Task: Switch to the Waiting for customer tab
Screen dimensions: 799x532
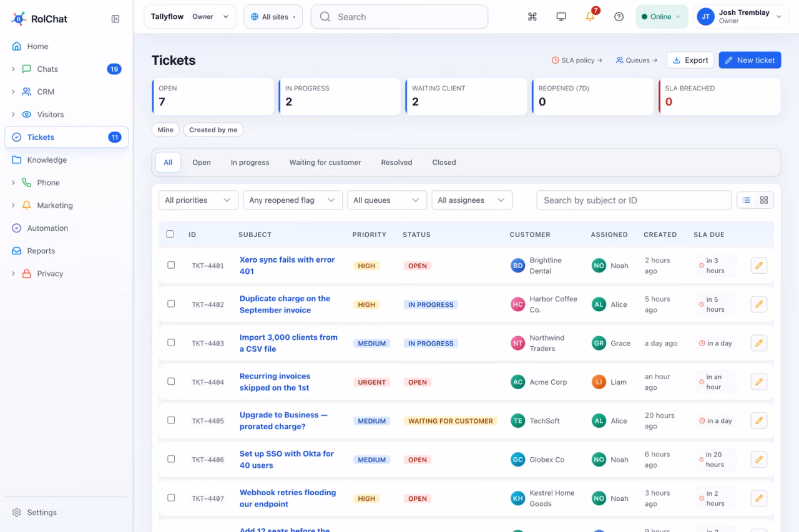Action: 325,162
